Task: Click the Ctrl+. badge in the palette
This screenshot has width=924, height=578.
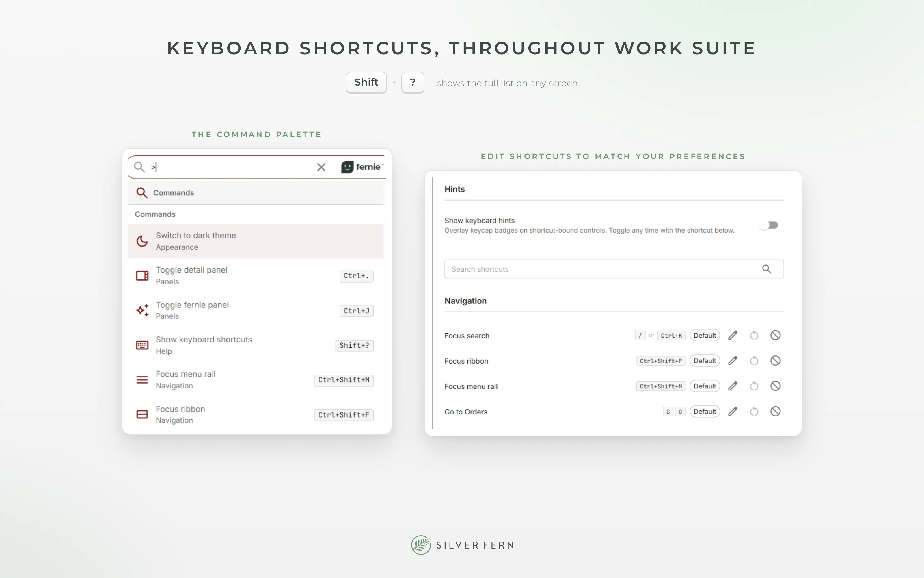Action: [x=356, y=276]
